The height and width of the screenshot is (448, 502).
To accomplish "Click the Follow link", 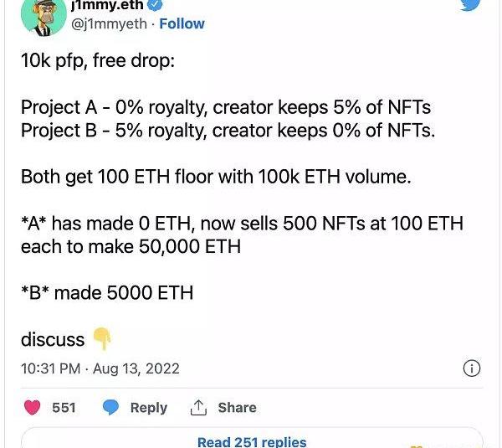I will click(x=182, y=23).
